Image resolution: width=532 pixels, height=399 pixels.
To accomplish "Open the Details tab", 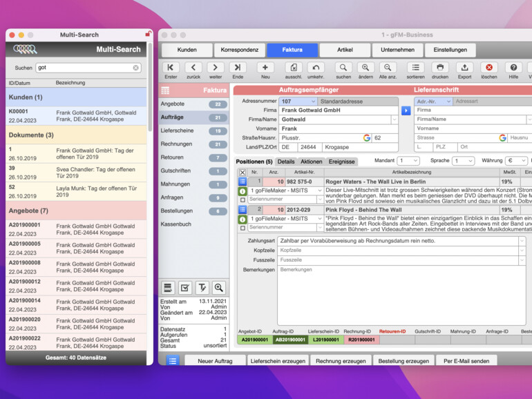I will click(286, 162).
